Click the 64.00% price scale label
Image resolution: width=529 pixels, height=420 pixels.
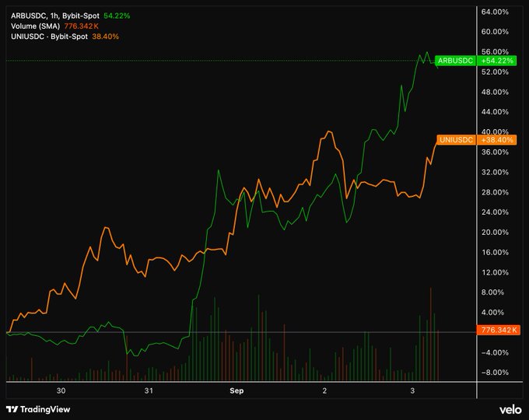pyautogui.click(x=495, y=12)
